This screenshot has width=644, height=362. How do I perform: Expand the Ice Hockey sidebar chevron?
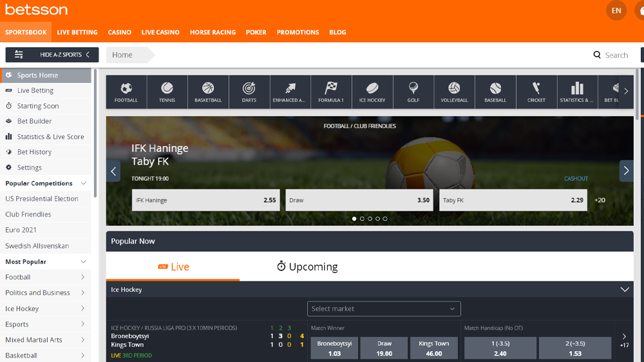(x=83, y=309)
